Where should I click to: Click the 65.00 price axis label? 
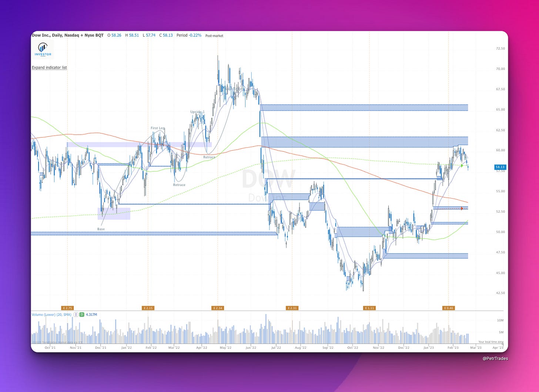(x=500, y=109)
